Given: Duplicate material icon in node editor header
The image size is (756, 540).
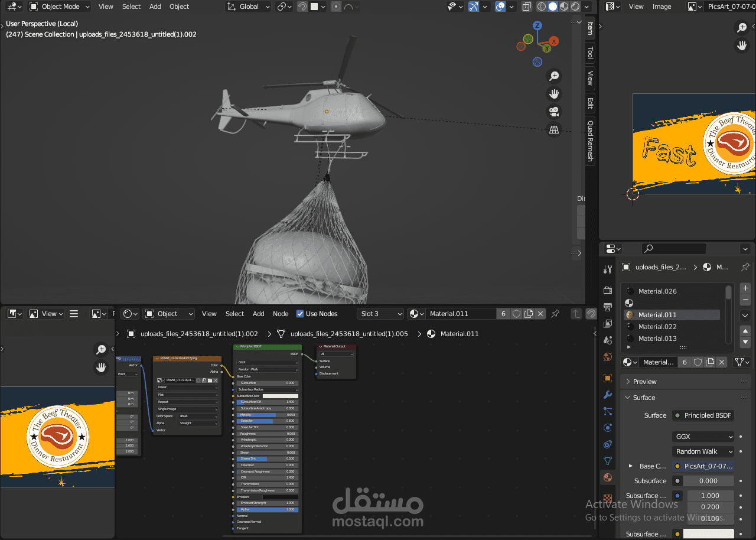Looking at the screenshot, I should click(x=529, y=314).
